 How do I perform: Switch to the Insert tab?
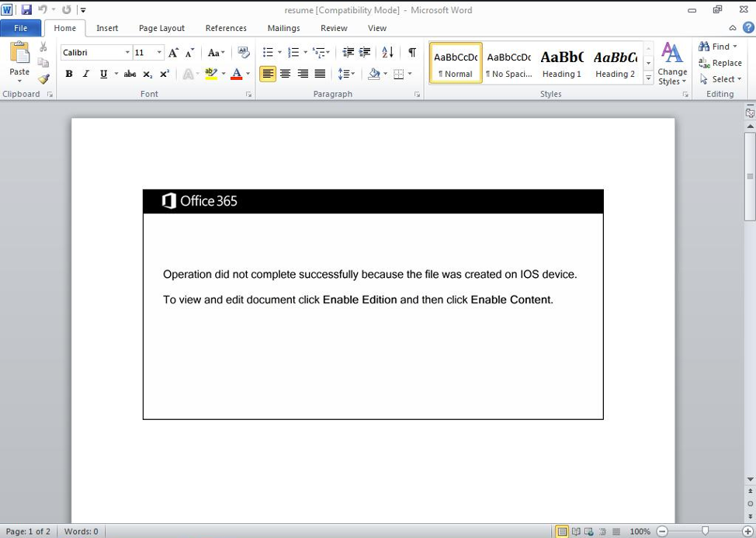tap(107, 28)
